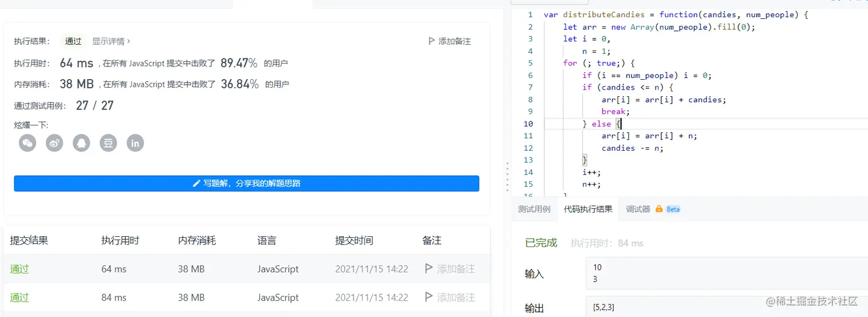Click the 27 / 27 test case count
The image size is (868, 317).
tap(95, 105)
